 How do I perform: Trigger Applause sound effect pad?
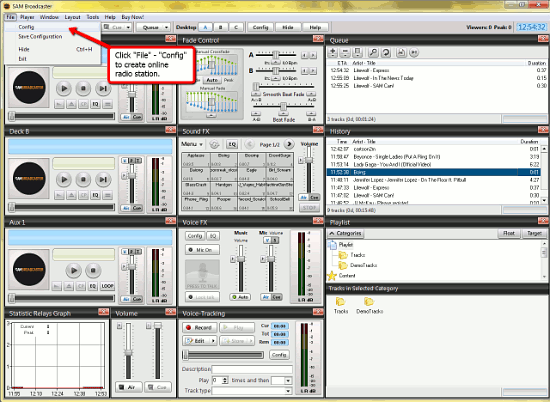click(x=195, y=160)
